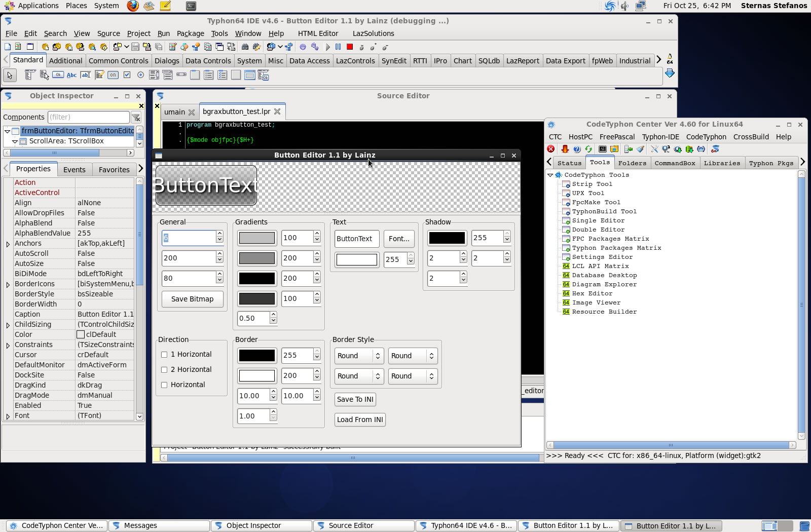Select the TToggleBox 'on' component in the palette
The height and width of the screenshot is (532, 811).
[x=113, y=75]
